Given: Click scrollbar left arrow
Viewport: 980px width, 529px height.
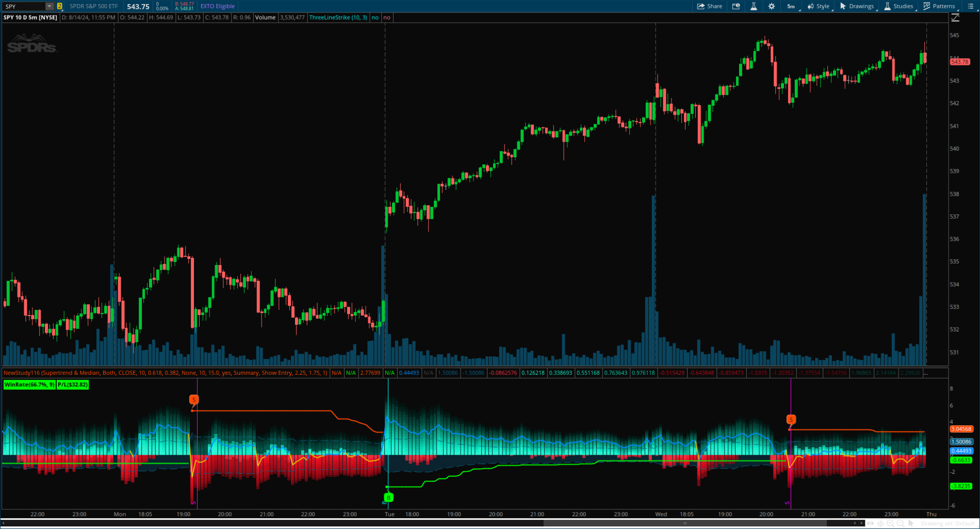Looking at the screenshot, I should 855,523.
